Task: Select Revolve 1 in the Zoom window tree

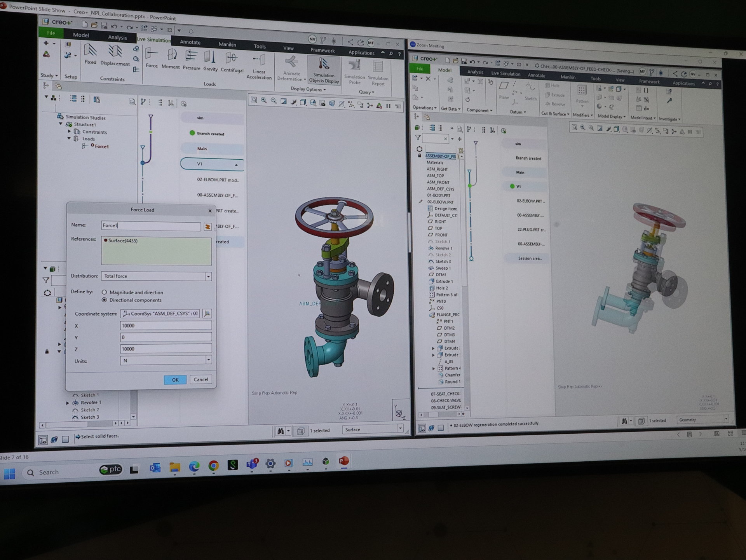Action: pyautogui.click(x=443, y=248)
